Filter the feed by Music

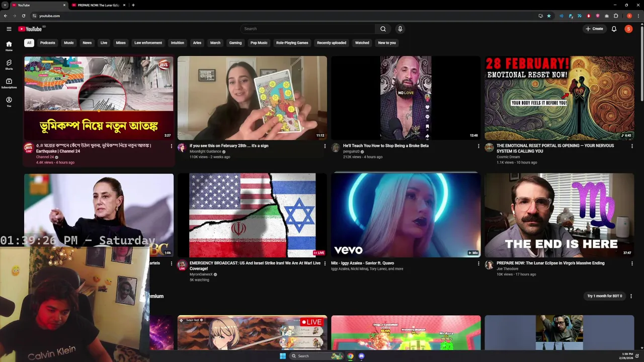(69, 43)
